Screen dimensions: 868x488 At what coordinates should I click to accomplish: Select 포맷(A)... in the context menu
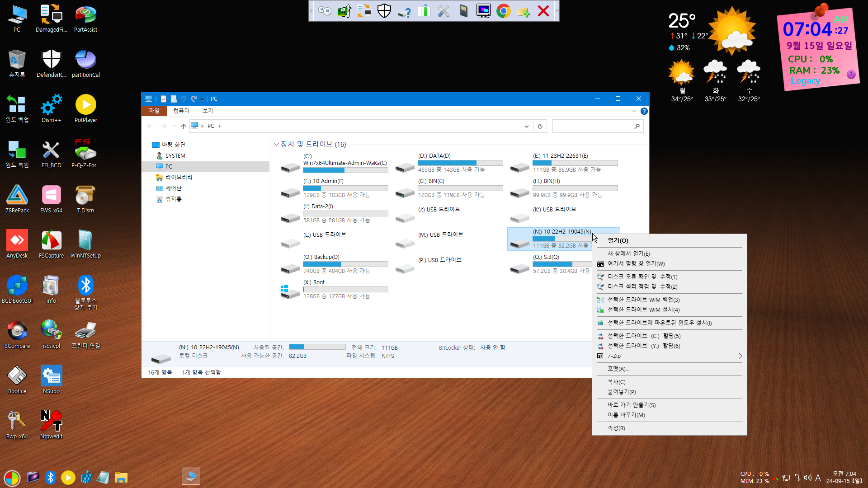(669, 369)
